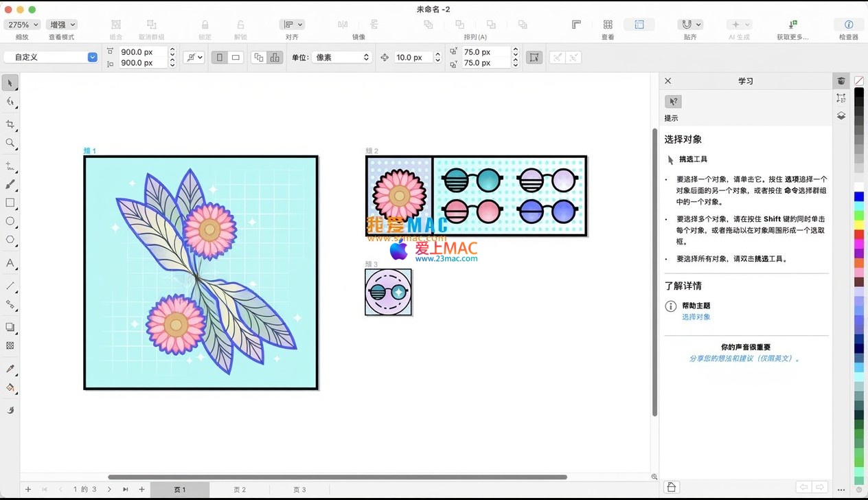Select the Ellipse tool
The height and width of the screenshot is (500, 868).
click(x=10, y=221)
